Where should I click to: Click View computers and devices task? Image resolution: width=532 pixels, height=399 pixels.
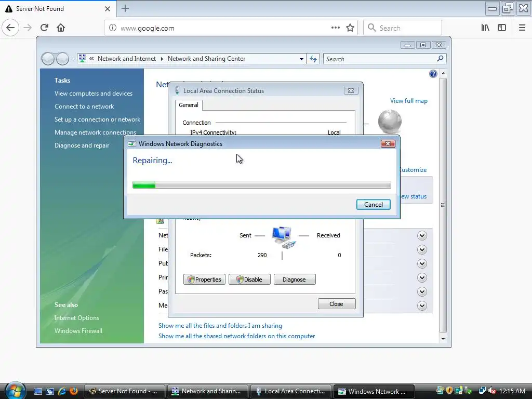coord(94,94)
